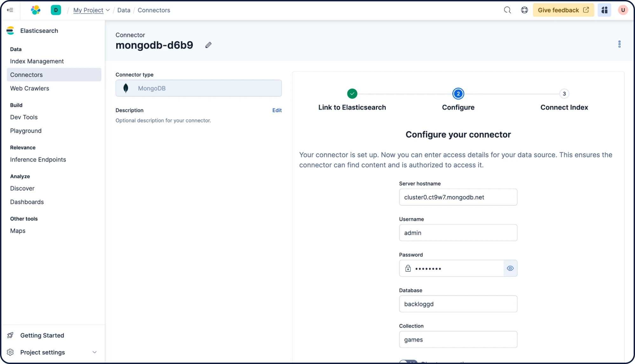Click the completed Link to Elasticsearch step

pyautogui.click(x=352, y=94)
